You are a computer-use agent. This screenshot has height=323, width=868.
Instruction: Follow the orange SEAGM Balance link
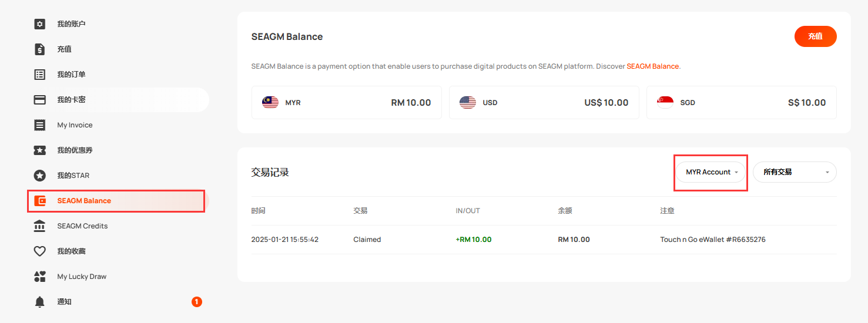(652, 66)
